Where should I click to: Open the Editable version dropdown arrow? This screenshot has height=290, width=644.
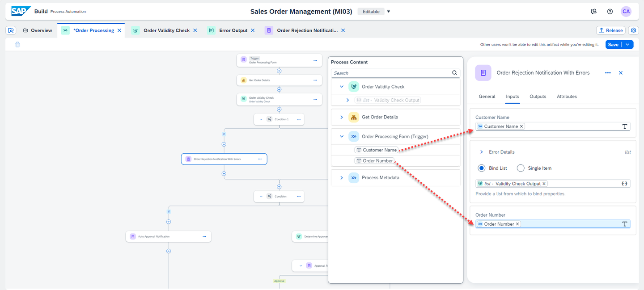pos(389,12)
